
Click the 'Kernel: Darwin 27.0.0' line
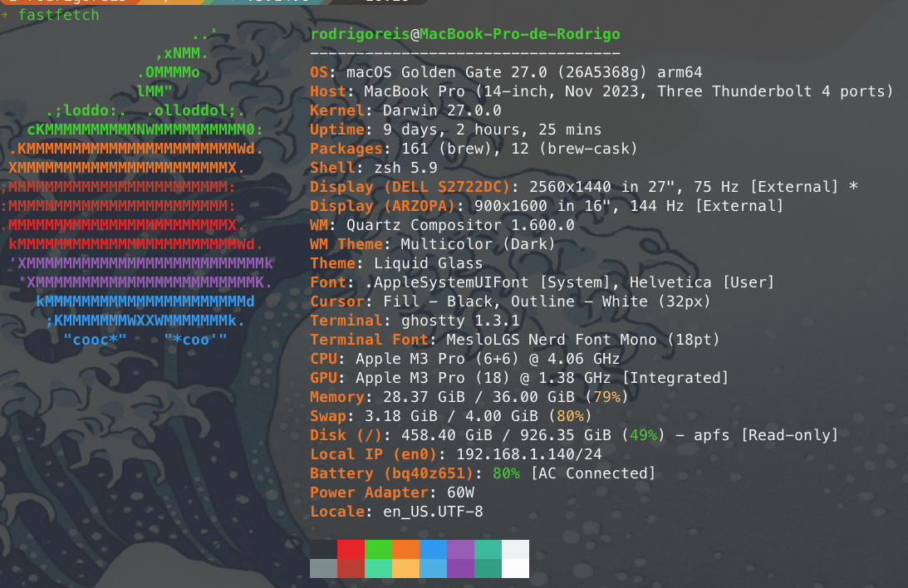tap(405, 110)
